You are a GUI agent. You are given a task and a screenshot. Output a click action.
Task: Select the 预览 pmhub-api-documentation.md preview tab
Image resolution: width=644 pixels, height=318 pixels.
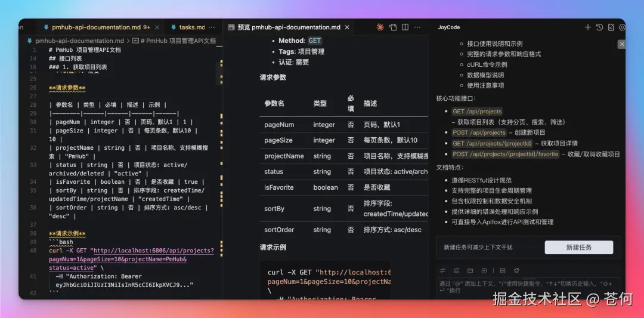(289, 27)
